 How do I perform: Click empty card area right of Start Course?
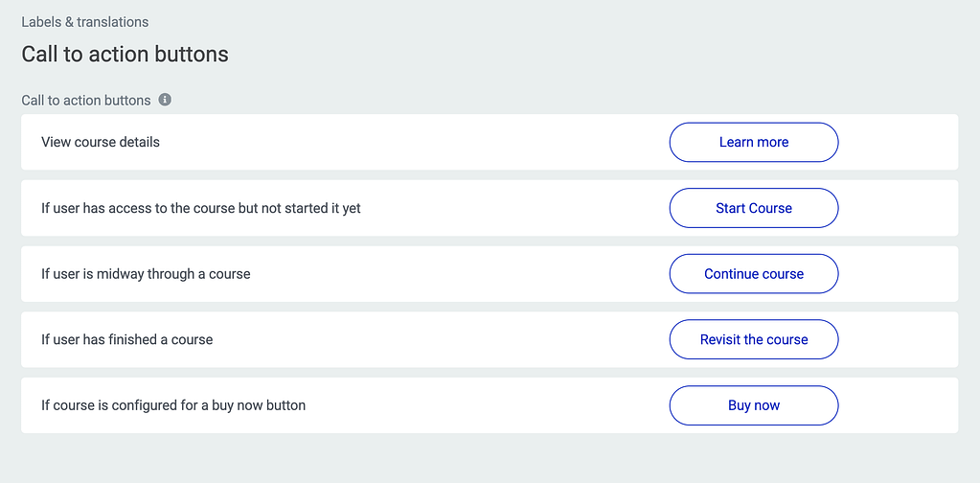tap(899, 208)
